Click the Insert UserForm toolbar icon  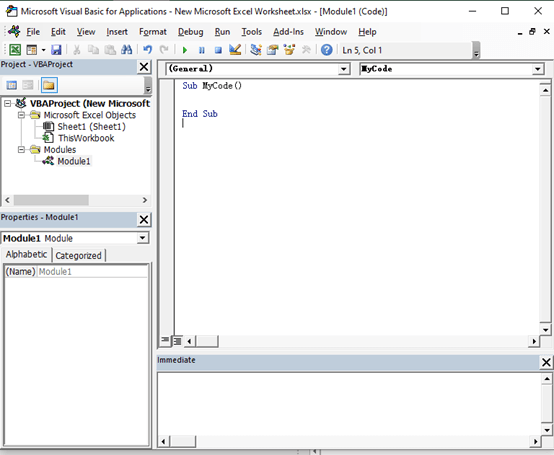(32, 50)
